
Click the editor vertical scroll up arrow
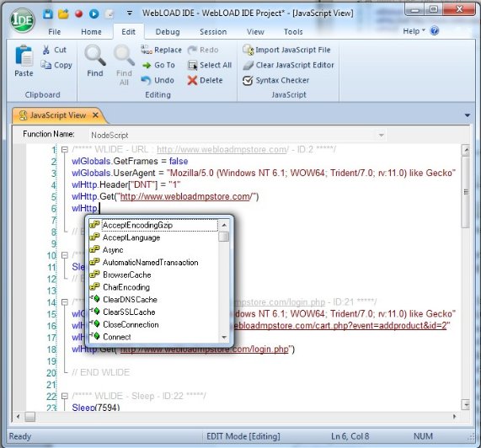[x=467, y=150]
